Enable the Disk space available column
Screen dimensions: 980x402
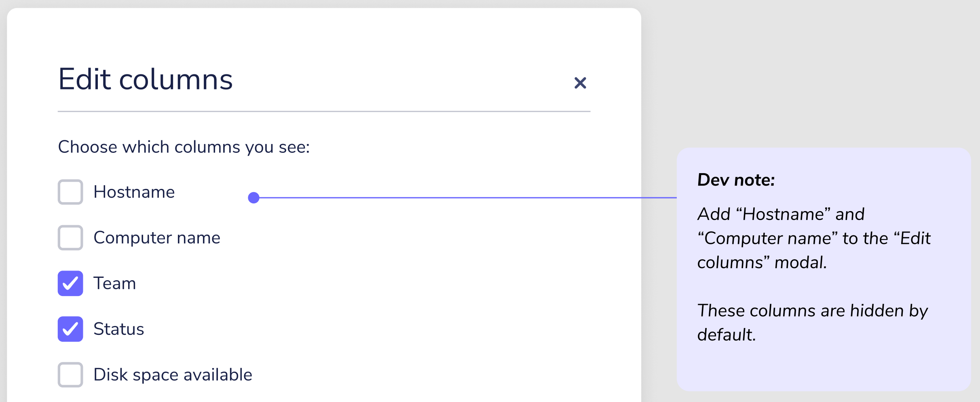(70, 375)
